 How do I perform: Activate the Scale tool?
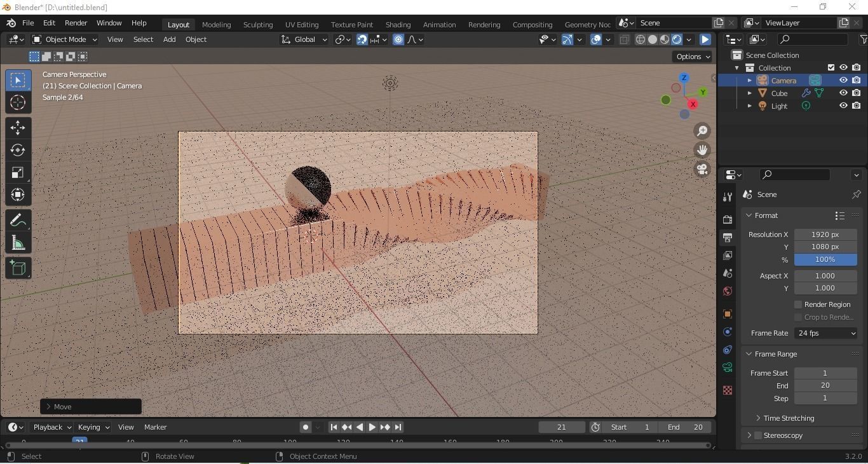coord(18,172)
